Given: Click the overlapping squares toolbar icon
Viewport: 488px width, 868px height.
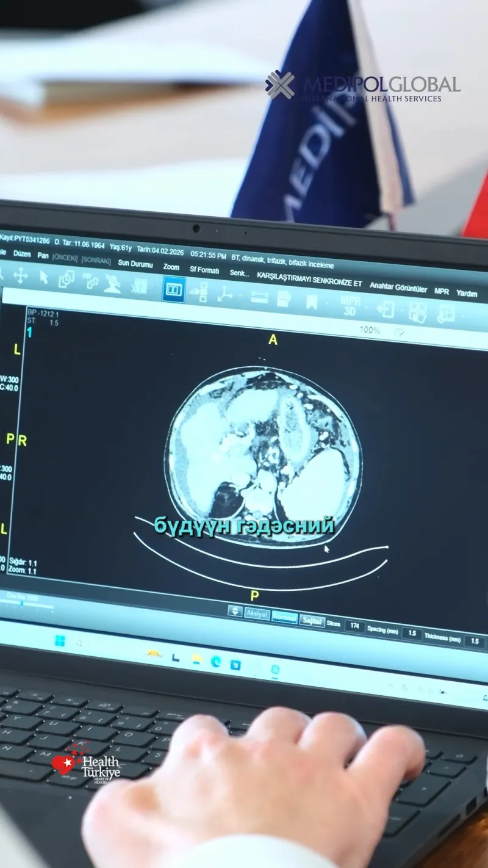Looking at the screenshot, I should [x=66, y=279].
